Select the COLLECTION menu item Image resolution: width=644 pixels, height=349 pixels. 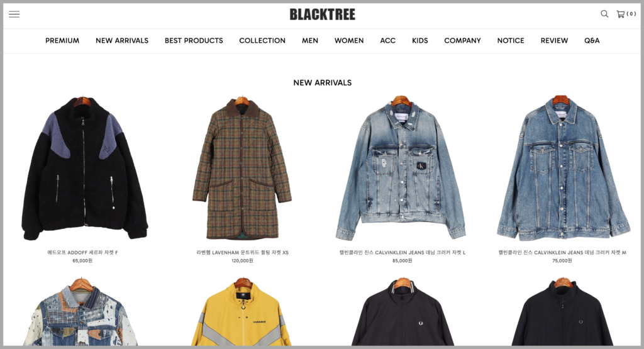[x=262, y=41]
